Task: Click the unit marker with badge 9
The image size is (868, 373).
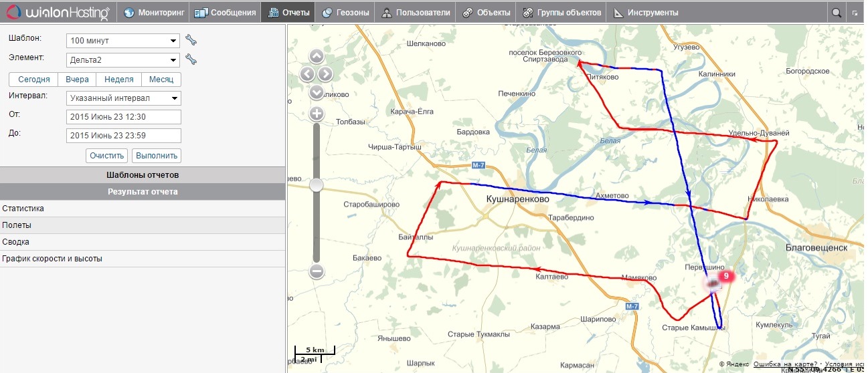Action: click(714, 284)
